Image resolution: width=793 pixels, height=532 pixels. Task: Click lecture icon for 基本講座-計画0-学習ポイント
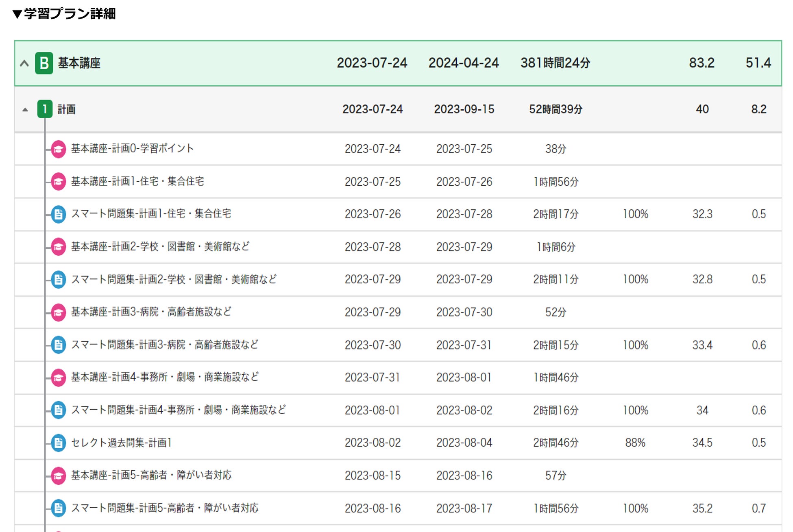[x=58, y=149]
